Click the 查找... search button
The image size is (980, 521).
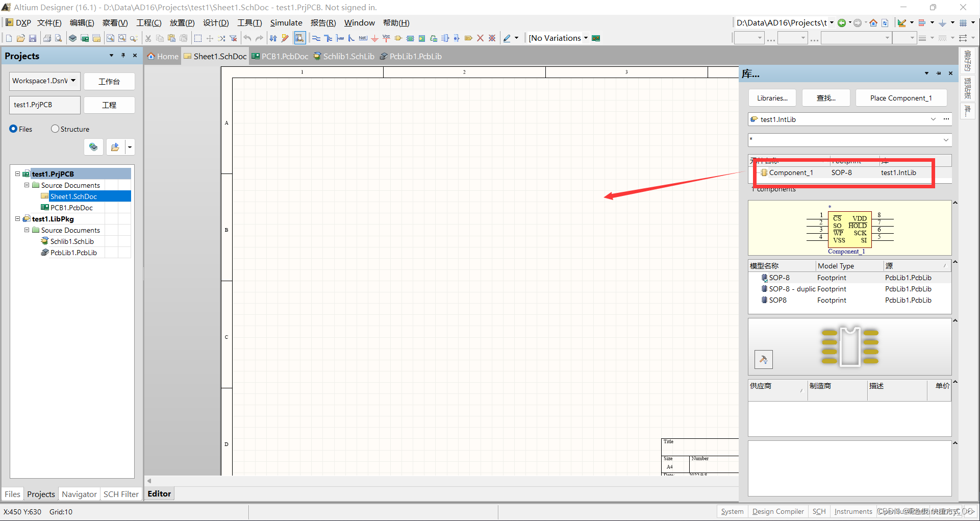(826, 98)
